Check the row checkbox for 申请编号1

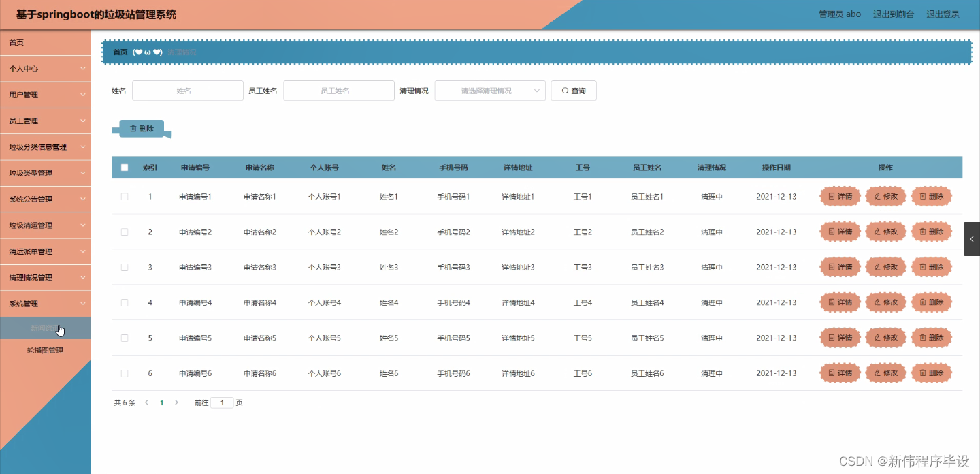[x=124, y=196]
